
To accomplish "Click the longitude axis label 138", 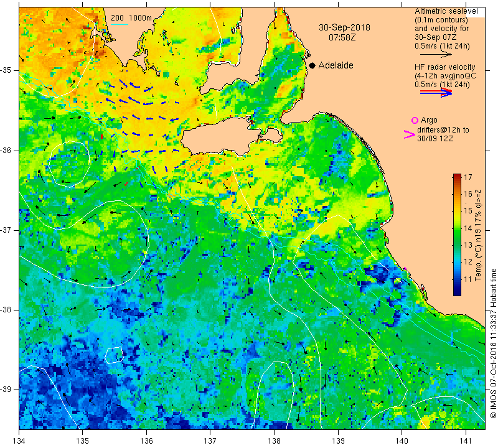I will click(274, 441).
